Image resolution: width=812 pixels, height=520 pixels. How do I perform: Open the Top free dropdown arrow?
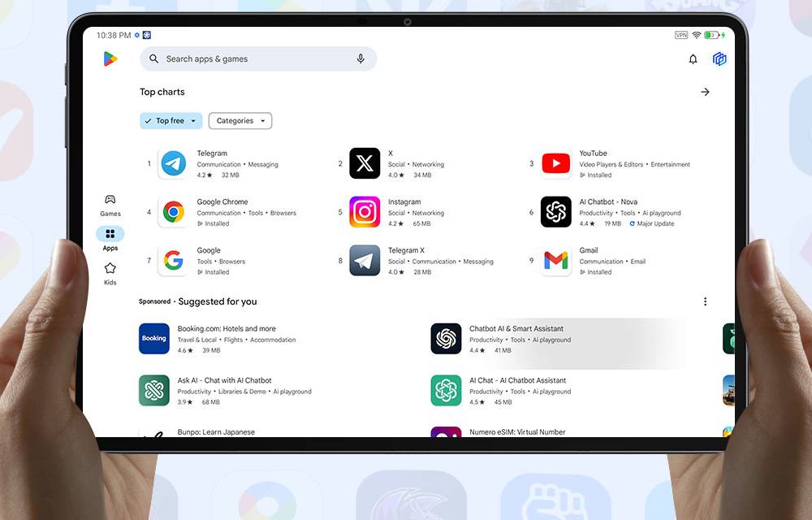point(193,121)
